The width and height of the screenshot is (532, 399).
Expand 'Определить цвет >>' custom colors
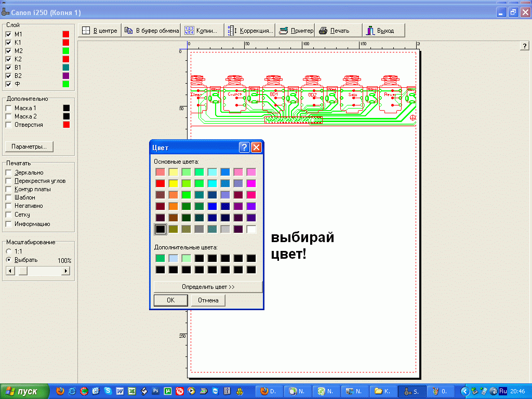[208, 287]
